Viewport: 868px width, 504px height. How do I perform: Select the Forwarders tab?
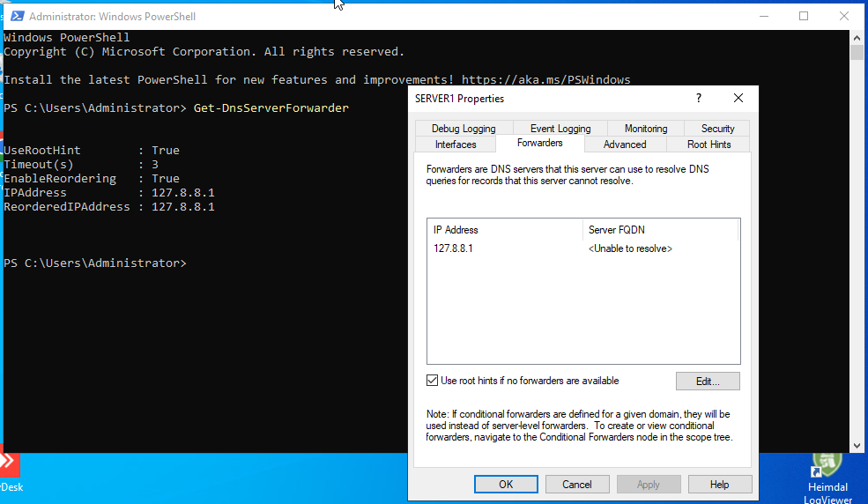539,144
